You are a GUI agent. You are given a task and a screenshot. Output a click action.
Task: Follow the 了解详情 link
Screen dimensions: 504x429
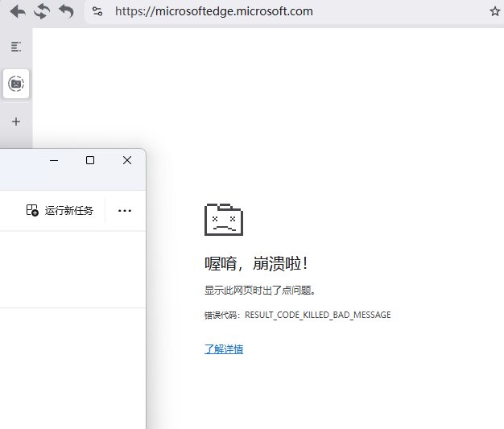224,349
